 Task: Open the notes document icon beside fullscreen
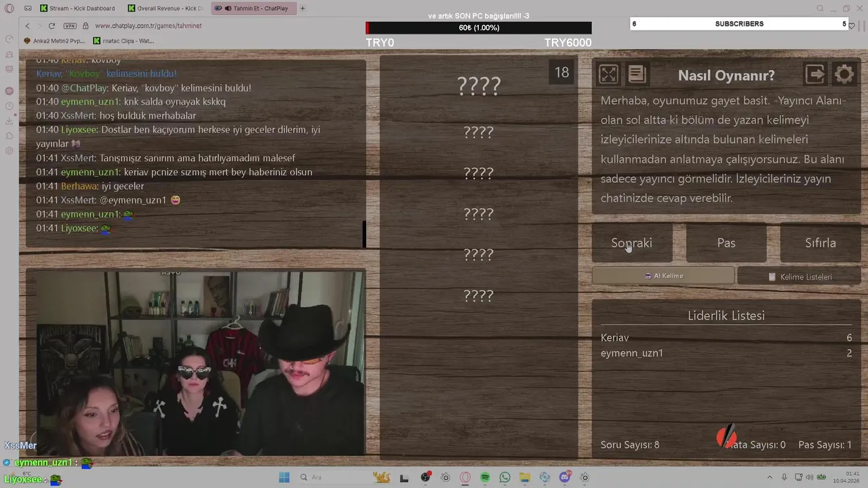tap(636, 75)
